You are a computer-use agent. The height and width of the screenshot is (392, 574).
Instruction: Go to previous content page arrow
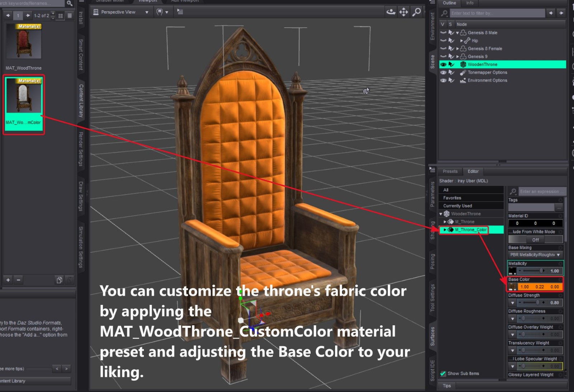[x=8, y=15]
